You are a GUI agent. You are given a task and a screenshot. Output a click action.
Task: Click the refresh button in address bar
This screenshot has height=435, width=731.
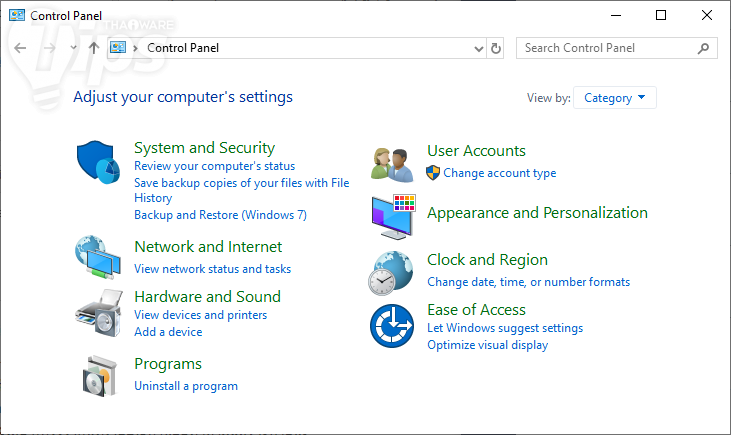coord(496,48)
